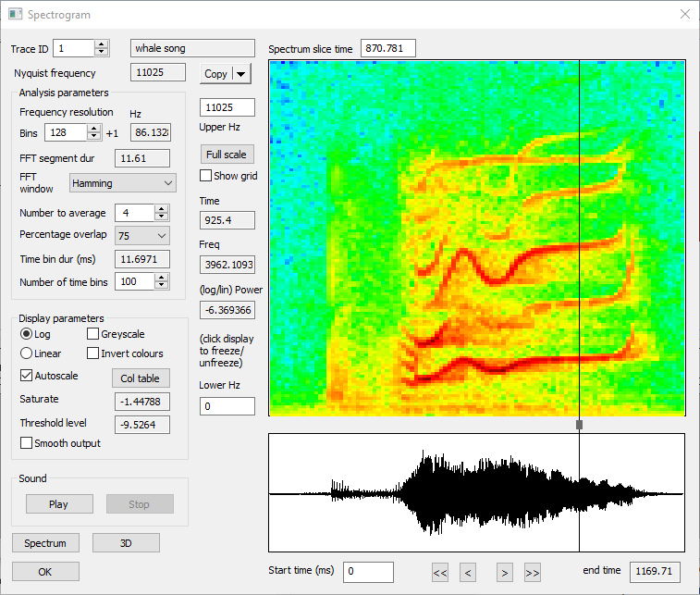700x595 pixels.
Task: Select the Linear display radio button
Action: (26, 353)
